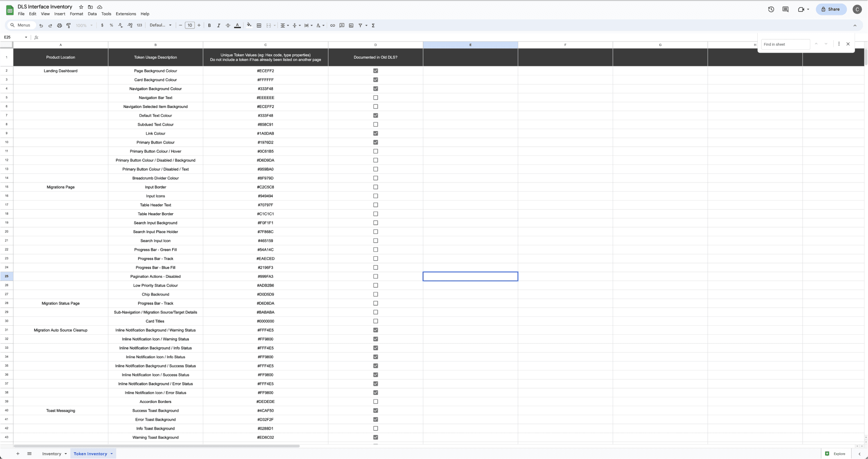Screen dimensions: 868x459
Task: Check the Input Border checkbox
Action: (x=375, y=187)
